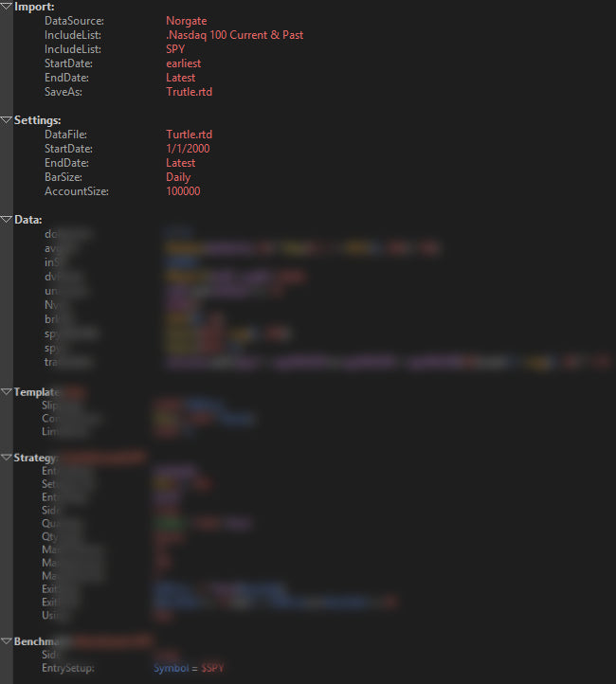616x684 pixels.
Task: Click the Import EndDate 'Latest' value
Action: 181,78
